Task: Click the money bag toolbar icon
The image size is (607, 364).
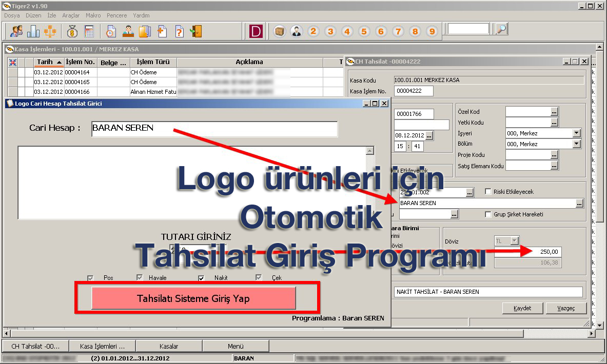Action: click(x=72, y=31)
